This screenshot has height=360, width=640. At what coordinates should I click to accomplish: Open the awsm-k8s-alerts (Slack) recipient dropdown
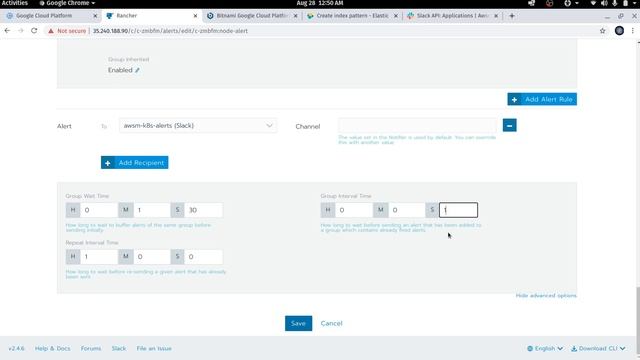tap(198, 126)
